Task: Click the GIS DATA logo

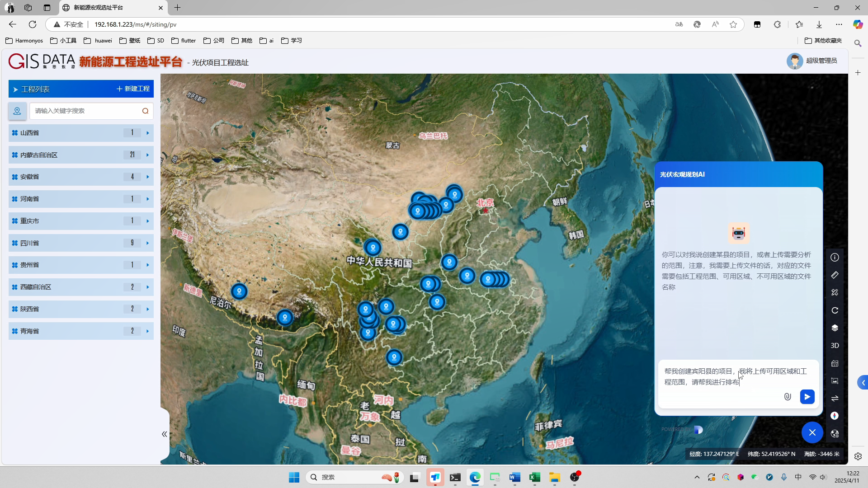Action: (42, 61)
